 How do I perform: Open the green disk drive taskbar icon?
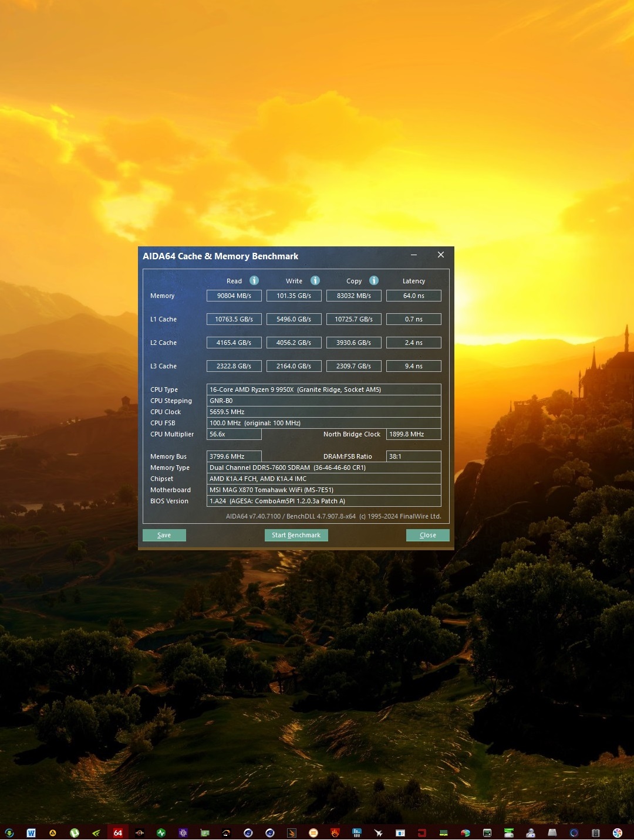pyautogui.click(x=509, y=832)
